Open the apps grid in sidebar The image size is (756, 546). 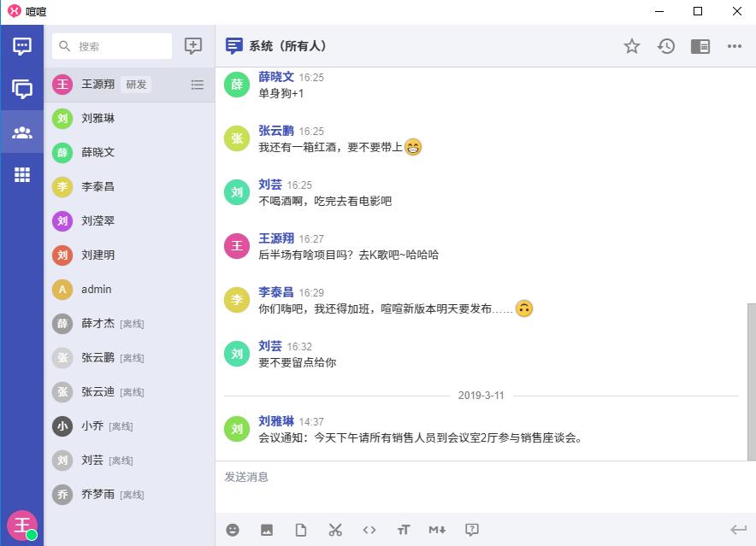(22, 175)
